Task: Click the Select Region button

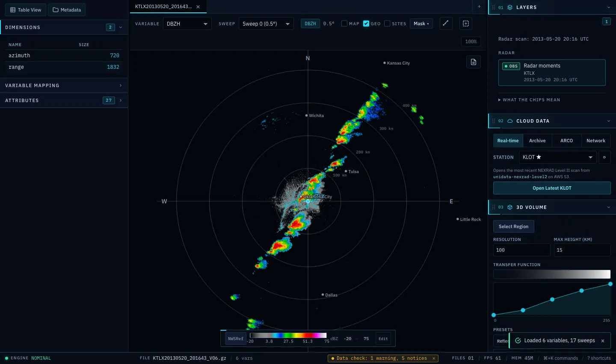Action: tap(513, 226)
